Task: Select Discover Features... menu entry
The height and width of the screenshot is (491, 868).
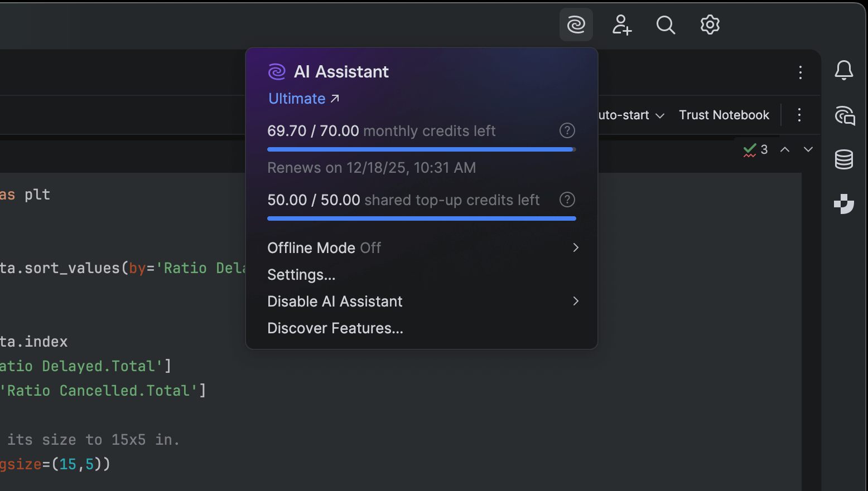Action: (x=335, y=328)
